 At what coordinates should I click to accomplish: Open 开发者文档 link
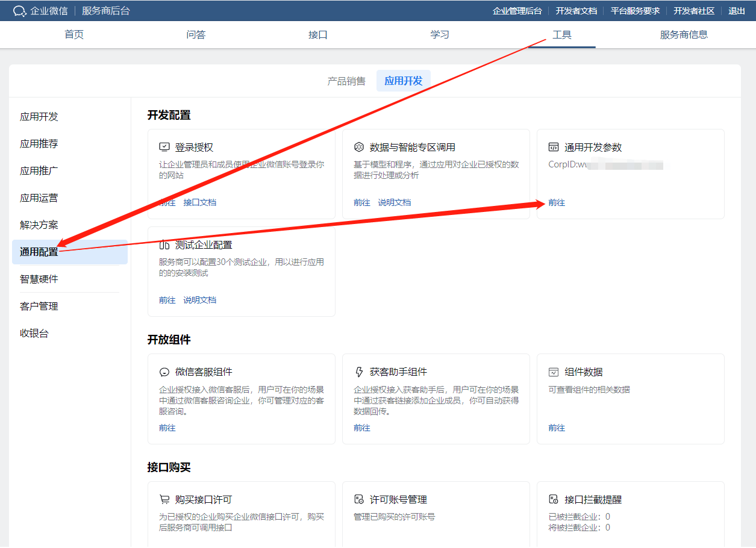[x=576, y=11]
